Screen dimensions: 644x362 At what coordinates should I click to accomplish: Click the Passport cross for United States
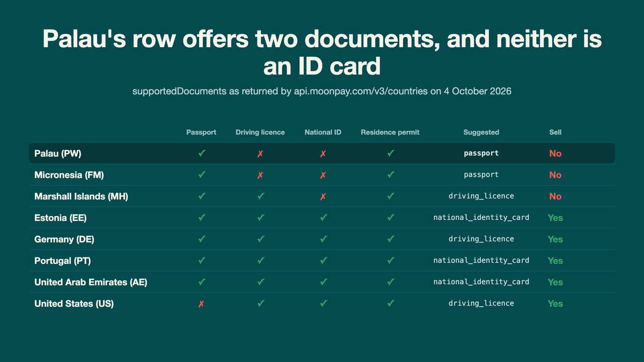click(x=201, y=304)
